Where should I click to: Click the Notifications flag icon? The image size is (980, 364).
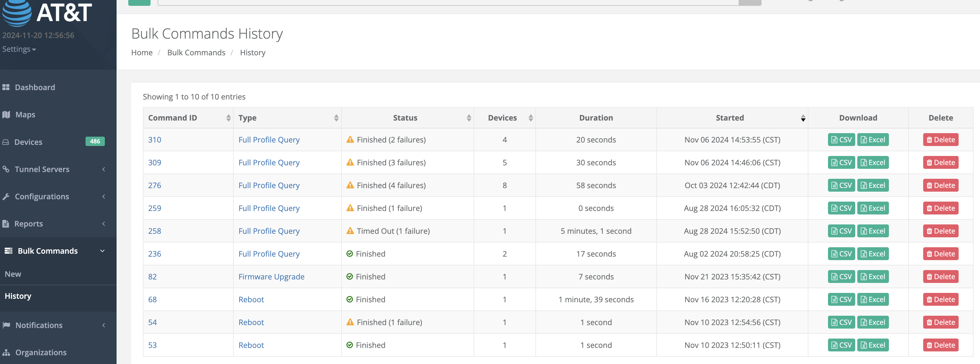(6, 325)
